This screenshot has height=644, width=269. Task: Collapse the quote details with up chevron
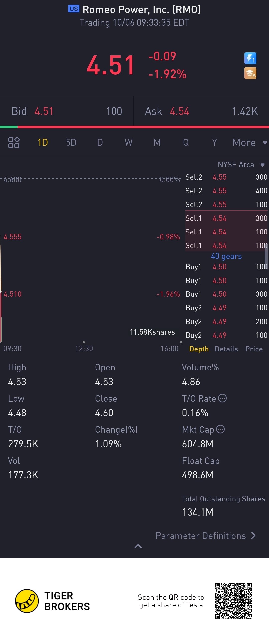pos(138,546)
